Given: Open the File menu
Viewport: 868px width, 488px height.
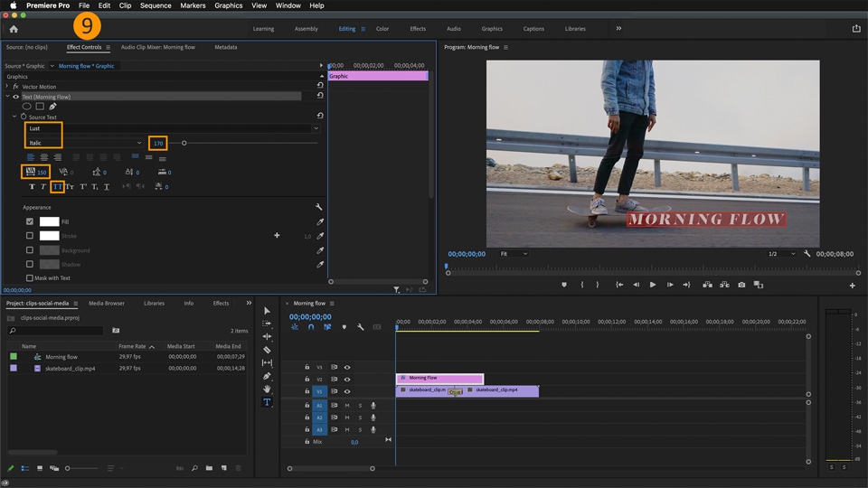Looking at the screenshot, I should tap(84, 5).
